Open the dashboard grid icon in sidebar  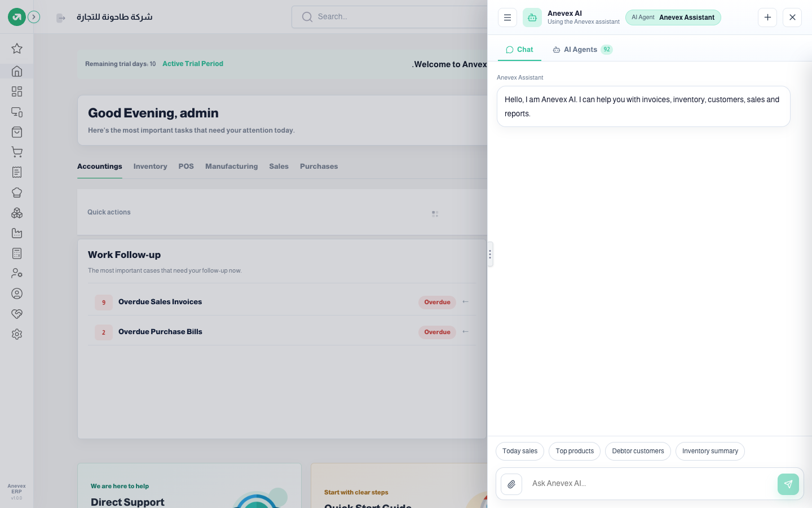17,91
